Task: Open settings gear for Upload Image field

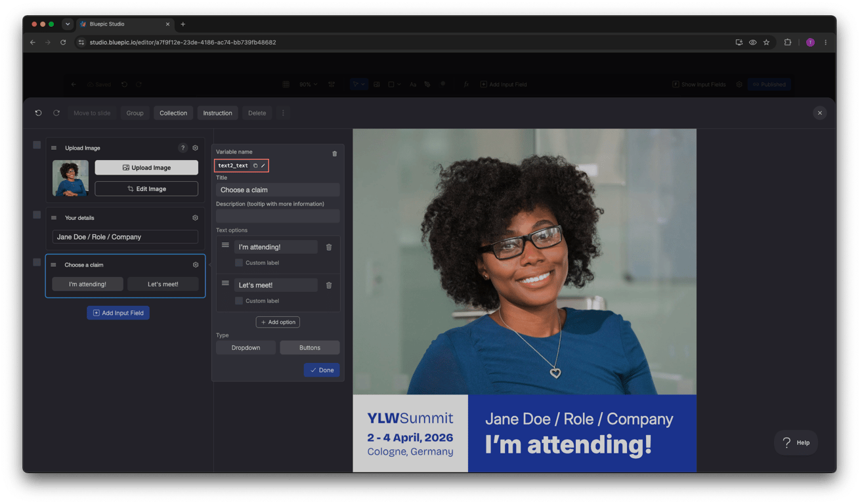Action: [195, 148]
